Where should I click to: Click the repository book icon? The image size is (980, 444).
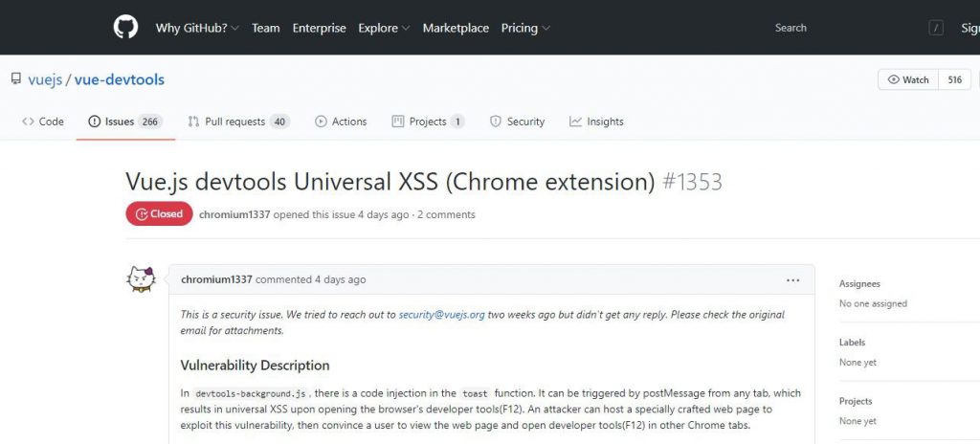click(15, 79)
